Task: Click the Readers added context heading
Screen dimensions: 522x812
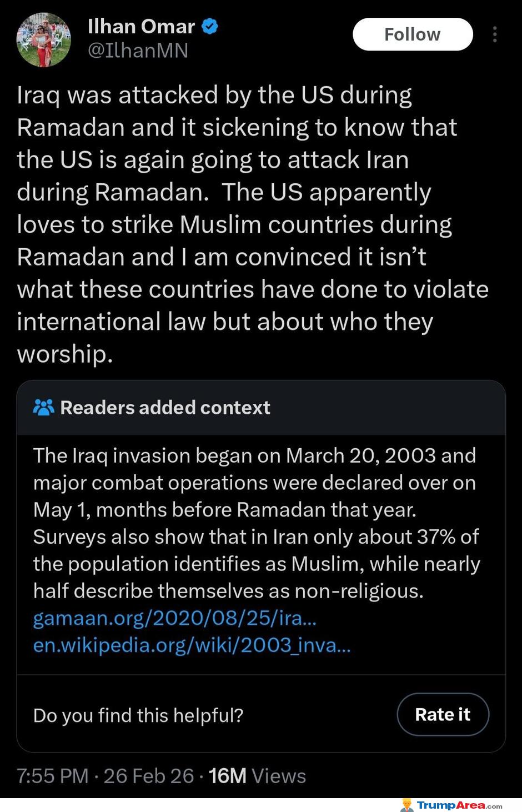Action: pyautogui.click(x=165, y=407)
